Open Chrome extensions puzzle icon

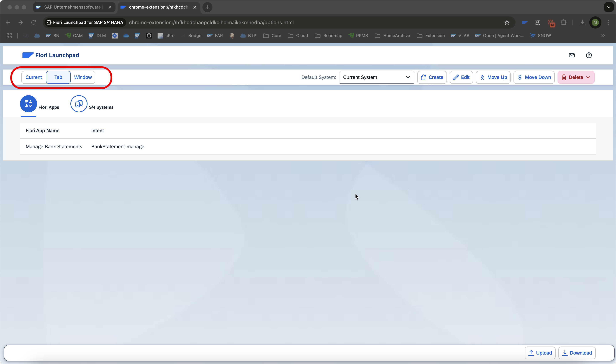[564, 23]
